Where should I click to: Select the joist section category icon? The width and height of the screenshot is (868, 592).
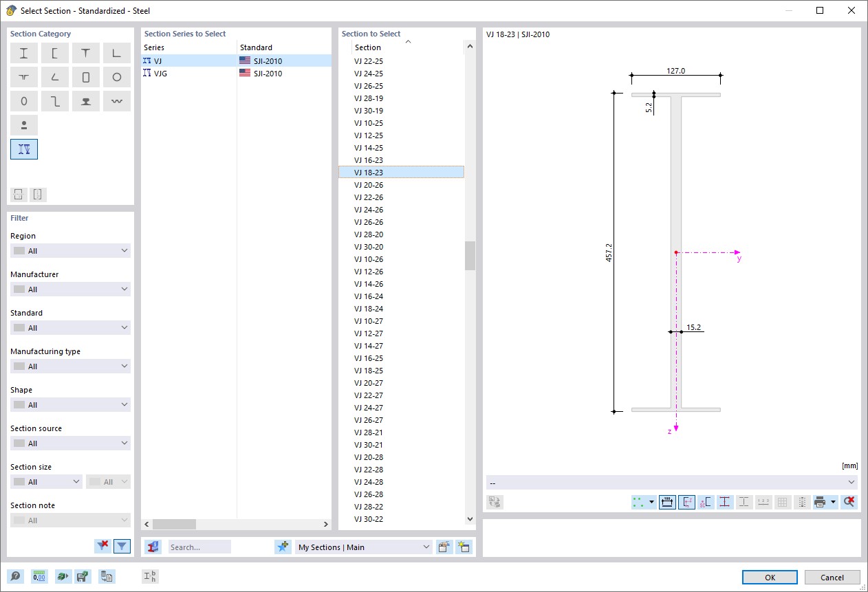(24, 149)
